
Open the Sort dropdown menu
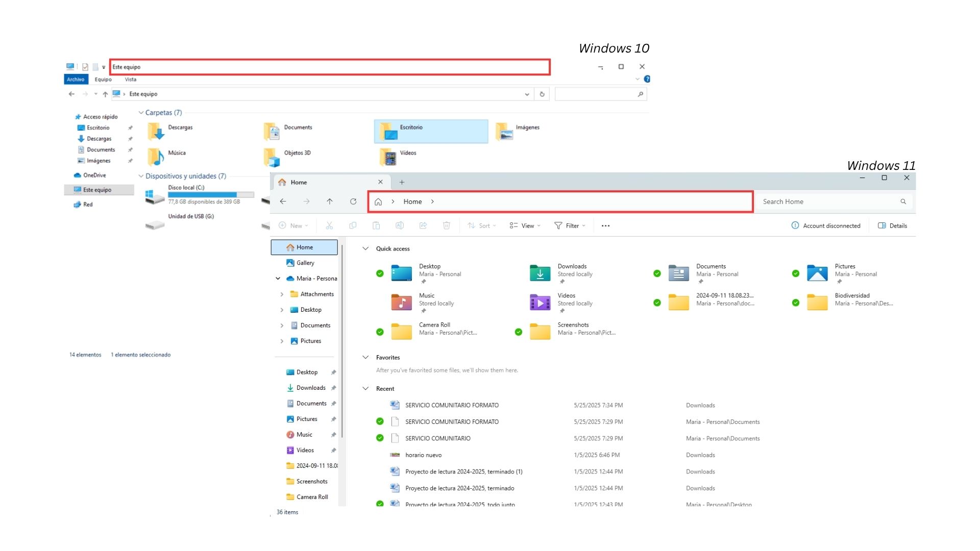click(x=482, y=226)
